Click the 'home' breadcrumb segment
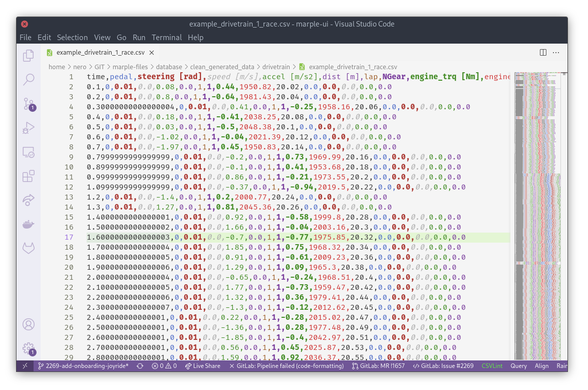 pyautogui.click(x=57, y=67)
